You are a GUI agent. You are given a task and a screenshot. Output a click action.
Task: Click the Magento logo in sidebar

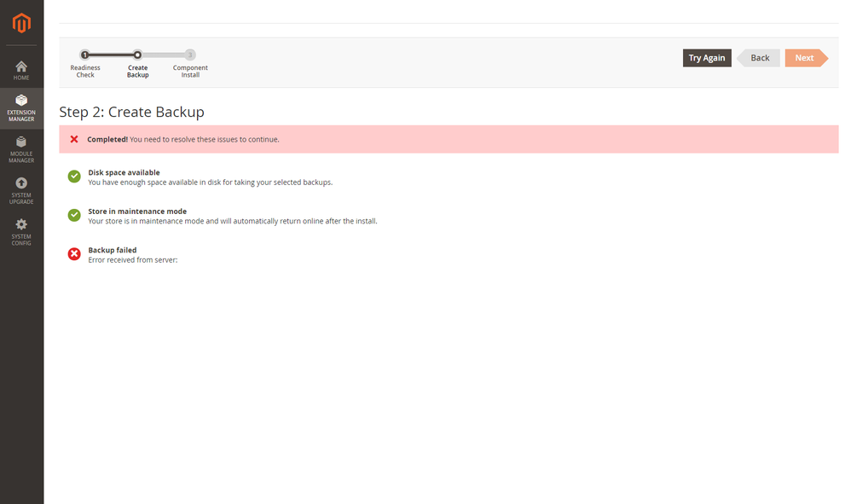click(21, 23)
